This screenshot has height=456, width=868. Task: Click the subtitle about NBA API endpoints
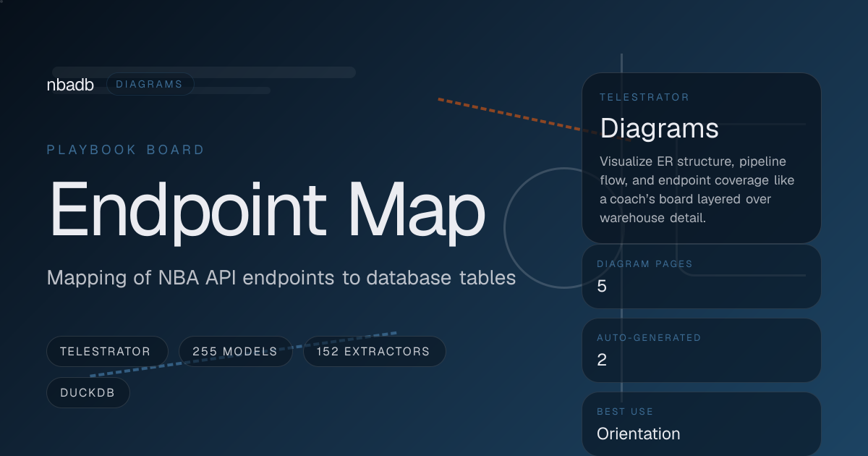(x=281, y=278)
